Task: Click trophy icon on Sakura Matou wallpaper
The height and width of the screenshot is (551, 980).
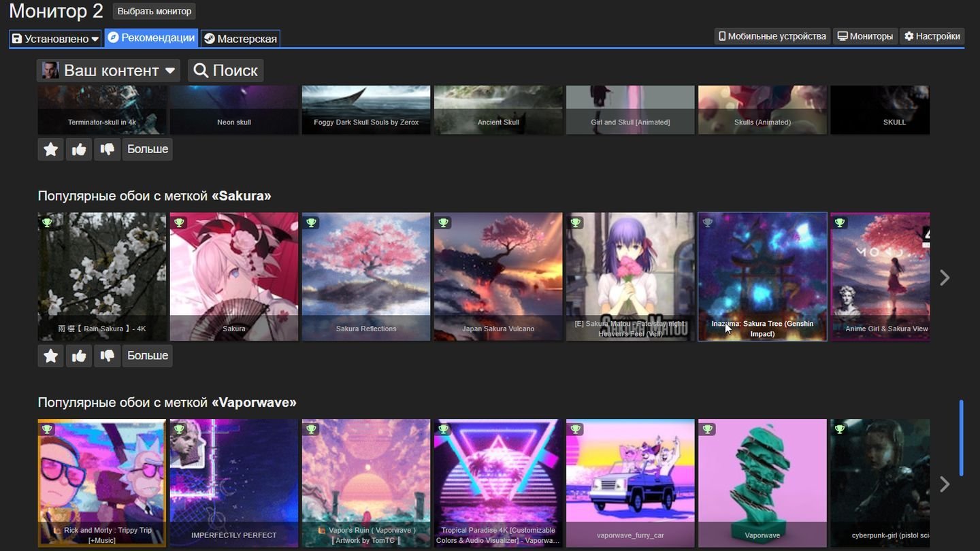Action: (575, 222)
